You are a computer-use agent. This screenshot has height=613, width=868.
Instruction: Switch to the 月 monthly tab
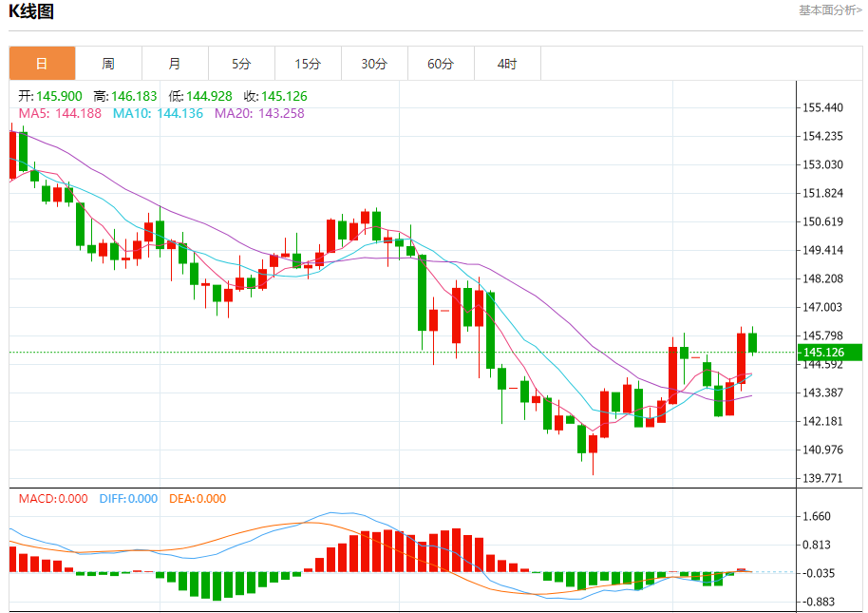click(175, 64)
